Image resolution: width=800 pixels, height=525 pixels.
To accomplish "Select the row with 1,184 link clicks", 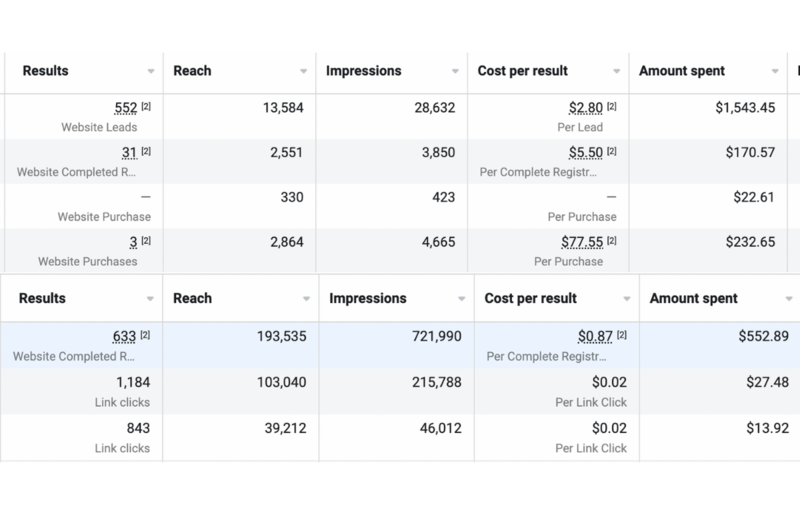I will coord(400,391).
